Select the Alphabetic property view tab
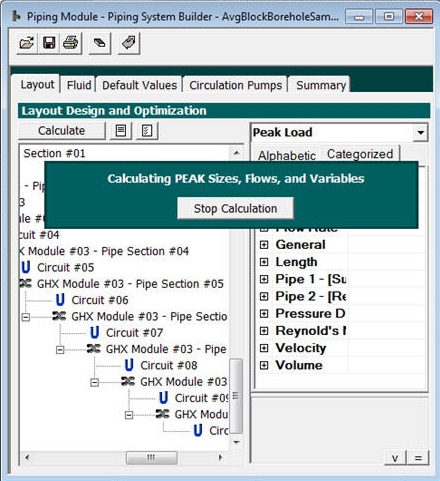 coord(287,155)
